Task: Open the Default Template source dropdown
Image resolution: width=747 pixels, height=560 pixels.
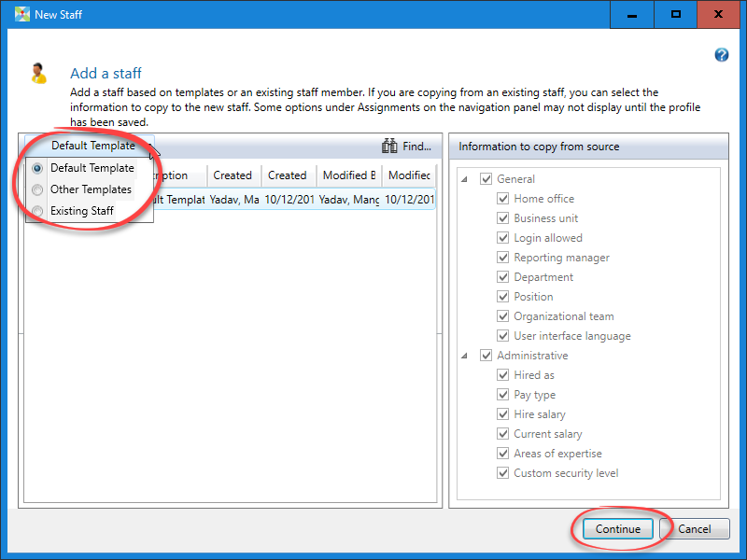Action: 92,146
